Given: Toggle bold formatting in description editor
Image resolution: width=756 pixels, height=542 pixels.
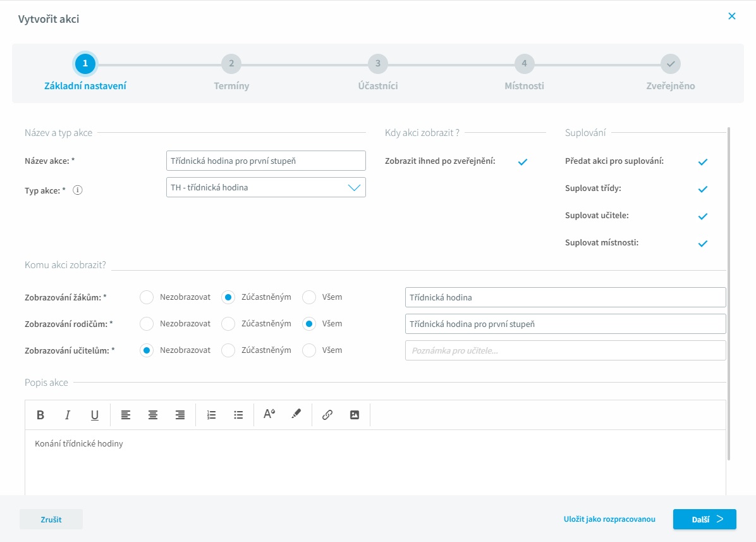Looking at the screenshot, I should point(40,415).
